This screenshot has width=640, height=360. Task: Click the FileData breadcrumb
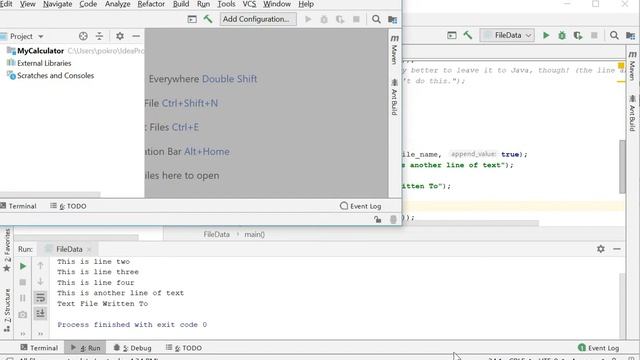tap(216, 235)
